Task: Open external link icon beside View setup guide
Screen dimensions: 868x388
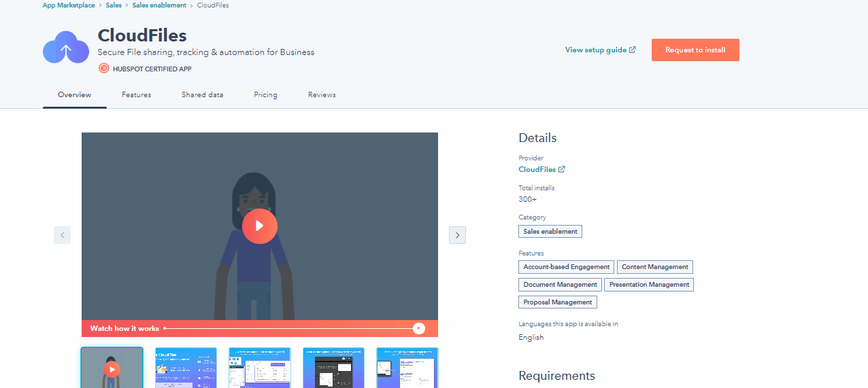Action: [633, 50]
